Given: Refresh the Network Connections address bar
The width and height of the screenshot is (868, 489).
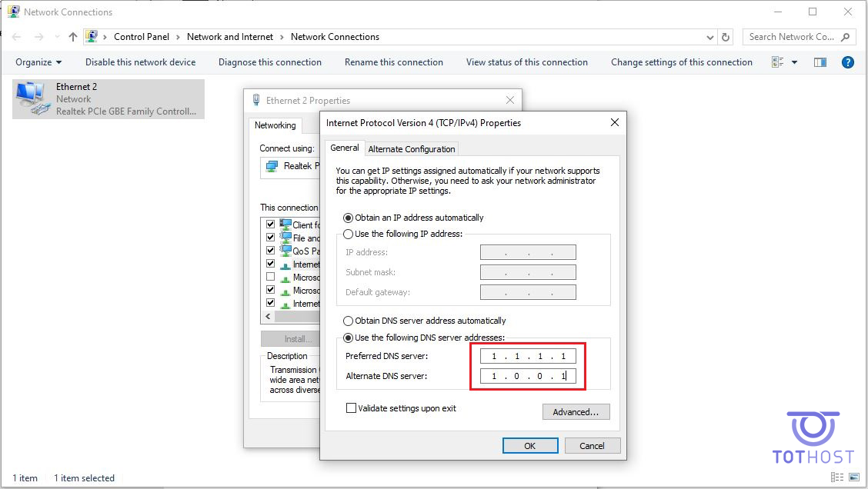Looking at the screenshot, I should point(726,37).
